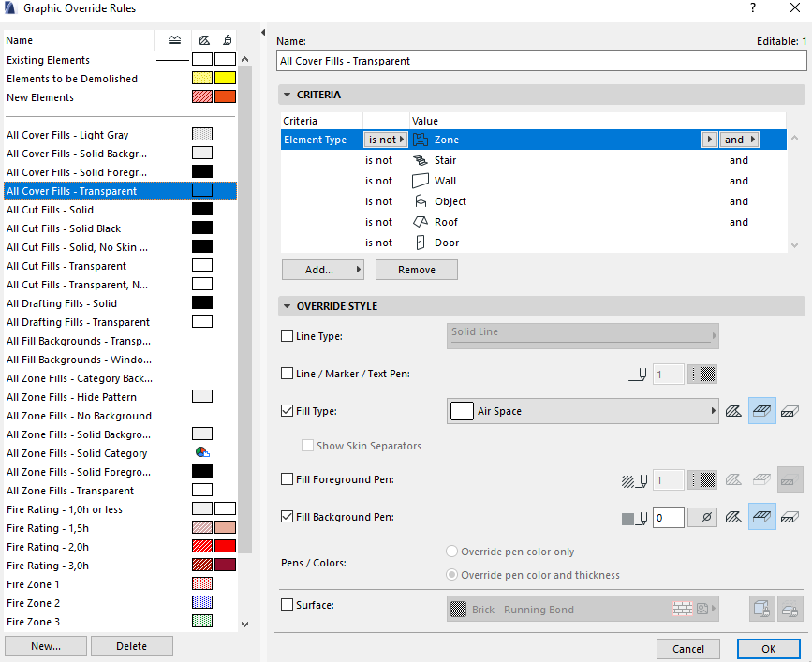Viewport: 812px width, 662px height.
Task: Click the surface override for cut surfaces icon
Action: pyautogui.click(x=790, y=609)
